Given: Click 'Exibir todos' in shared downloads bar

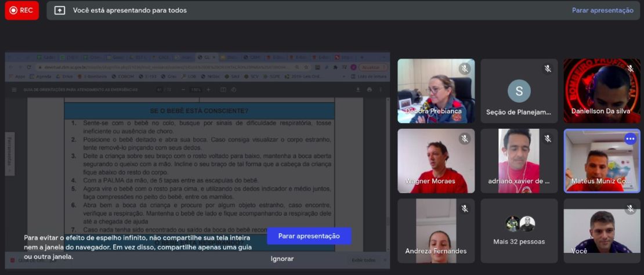Looking at the screenshot, I should 363,260.
